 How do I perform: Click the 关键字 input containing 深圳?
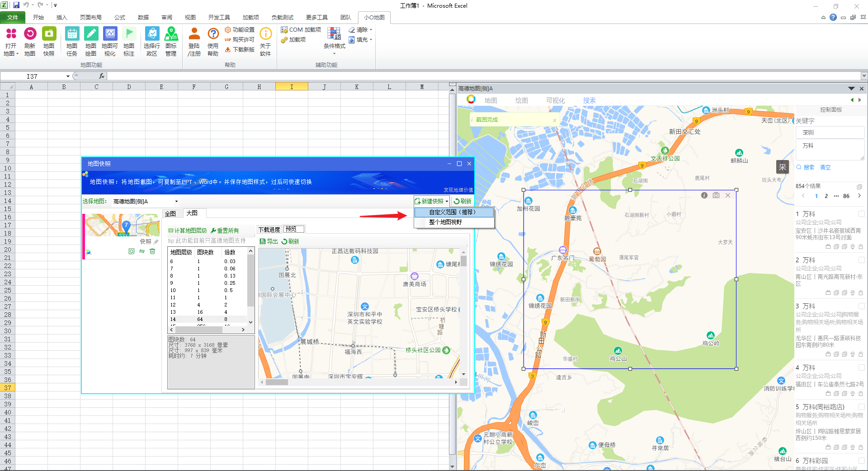pyautogui.click(x=829, y=132)
